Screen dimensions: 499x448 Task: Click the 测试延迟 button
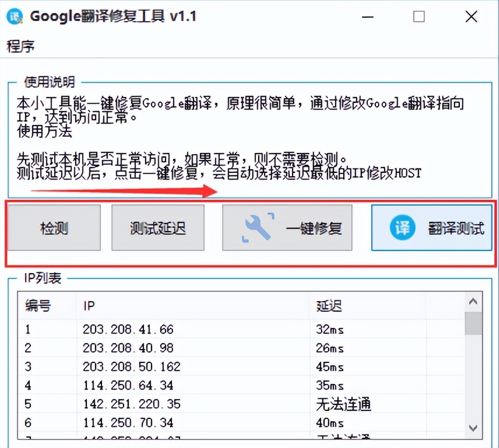158,228
